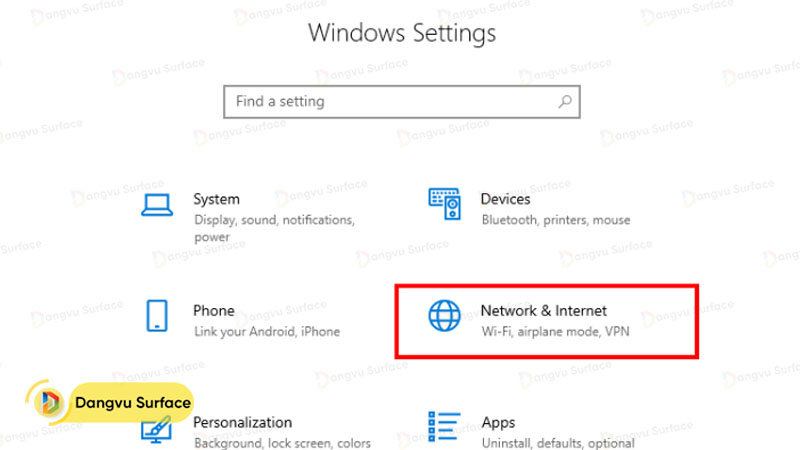Click the System laptop icon
The height and width of the screenshot is (450, 800).
(157, 206)
